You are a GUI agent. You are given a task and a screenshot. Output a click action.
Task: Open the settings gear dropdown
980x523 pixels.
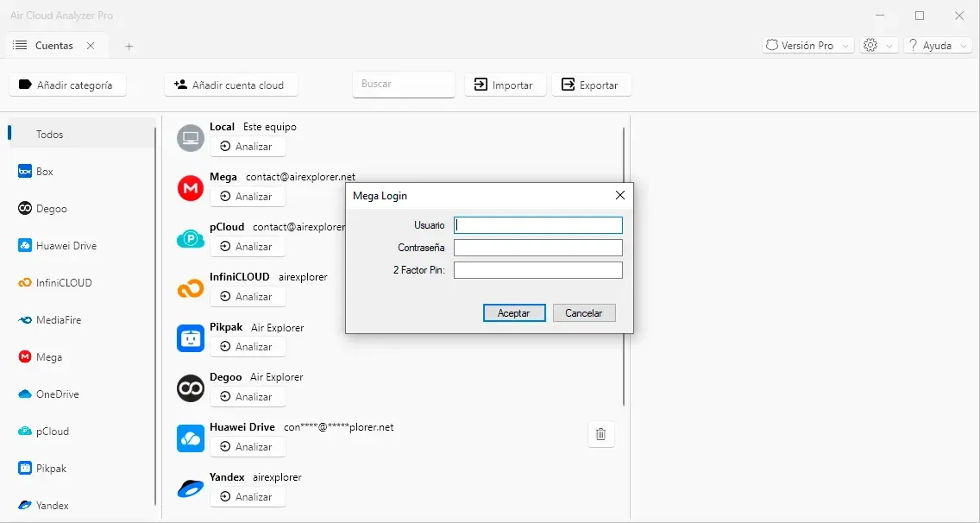pyautogui.click(x=879, y=45)
